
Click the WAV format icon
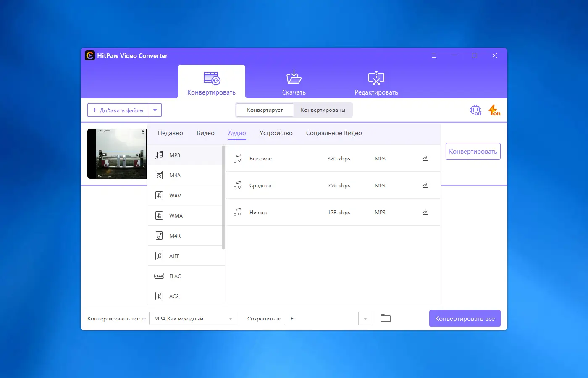pos(159,195)
